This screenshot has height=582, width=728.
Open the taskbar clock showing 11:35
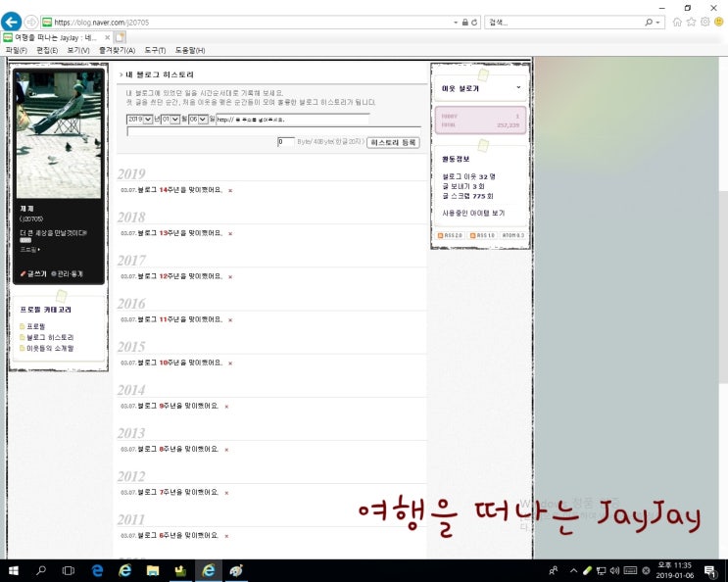(x=675, y=570)
